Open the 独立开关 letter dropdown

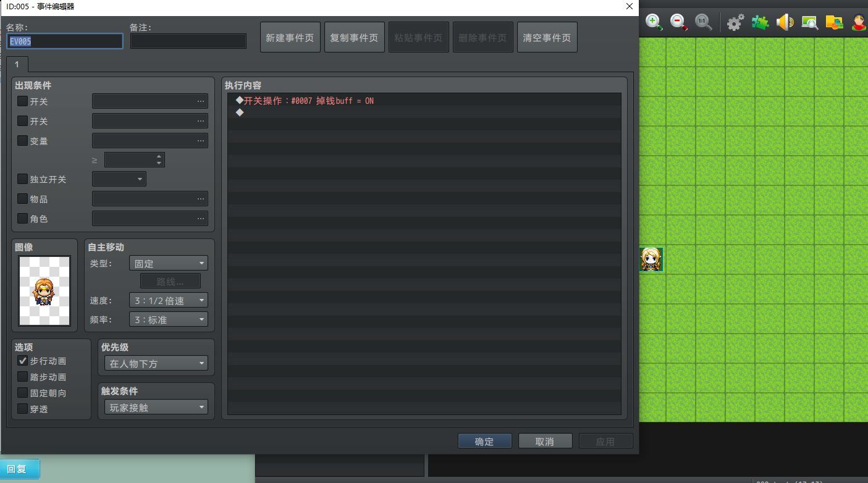(119, 179)
